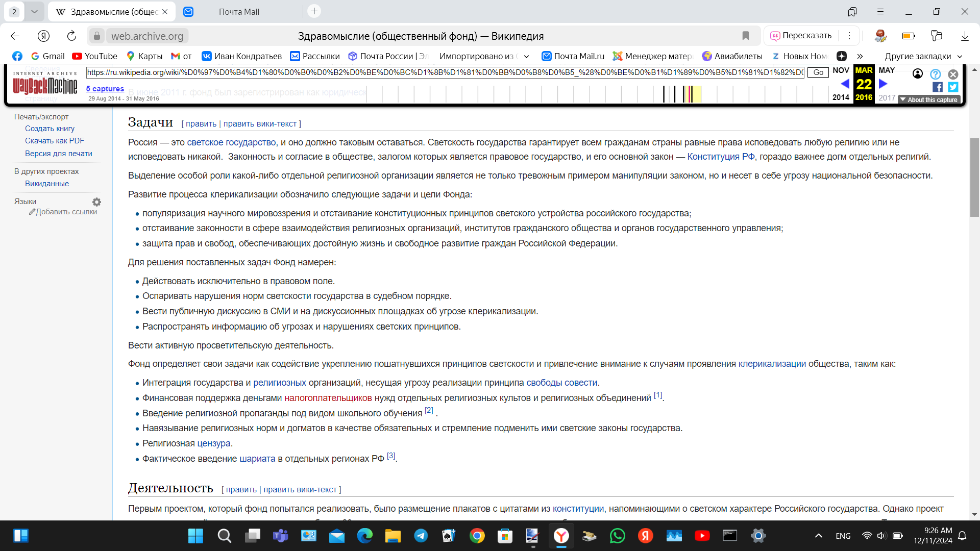Viewport: 980px width, 551px height.
Task: Go back with the browser back arrow
Action: tap(15, 36)
